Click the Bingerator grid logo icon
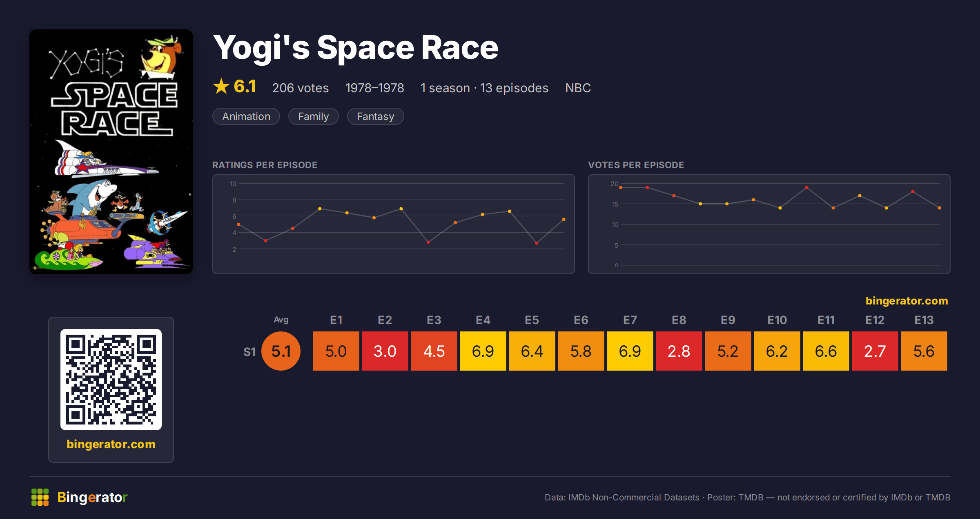 pos(40,497)
